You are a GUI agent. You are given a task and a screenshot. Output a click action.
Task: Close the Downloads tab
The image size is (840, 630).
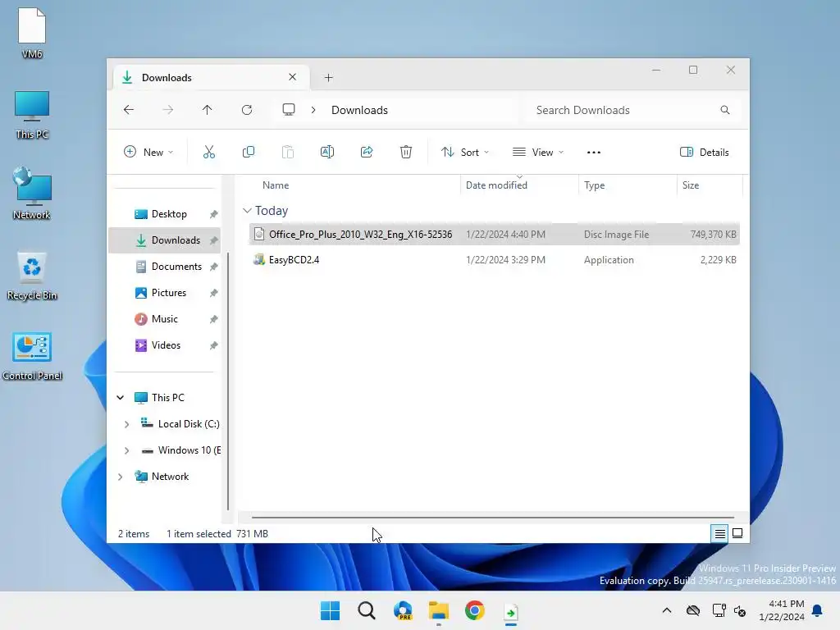pyautogui.click(x=293, y=77)
